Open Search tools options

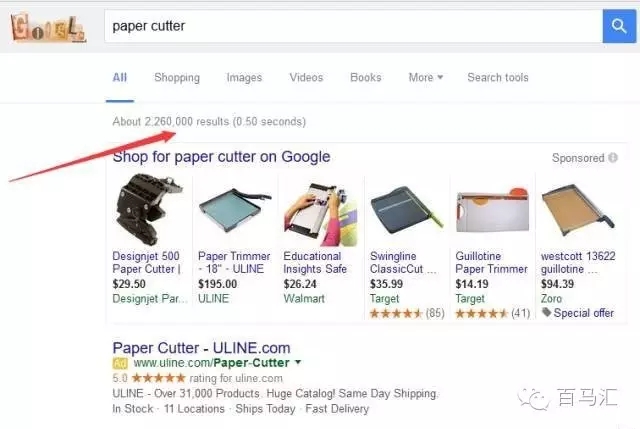click(x=498, y=77)
